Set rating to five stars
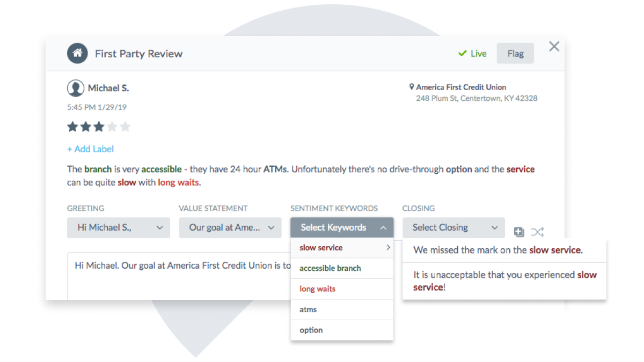 [125, 127]
